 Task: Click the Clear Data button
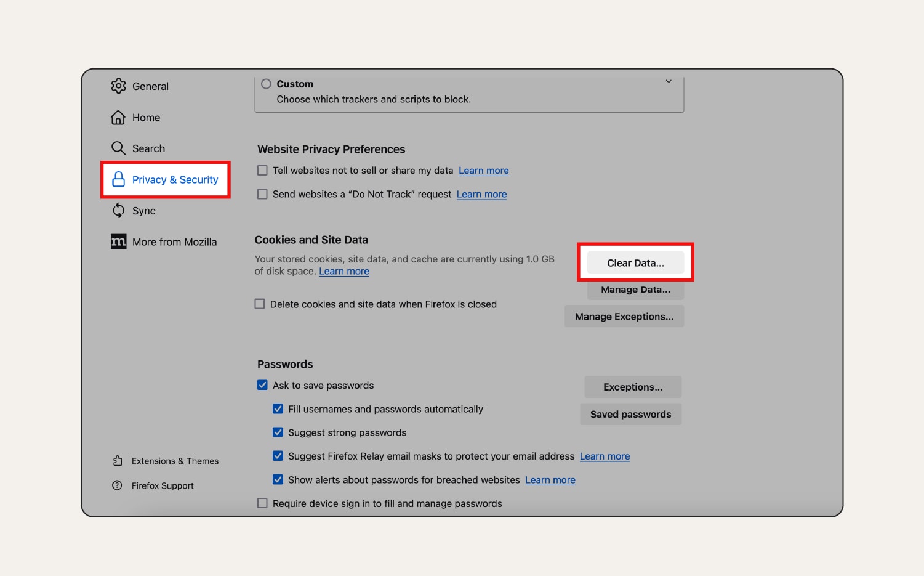[635, 262]
